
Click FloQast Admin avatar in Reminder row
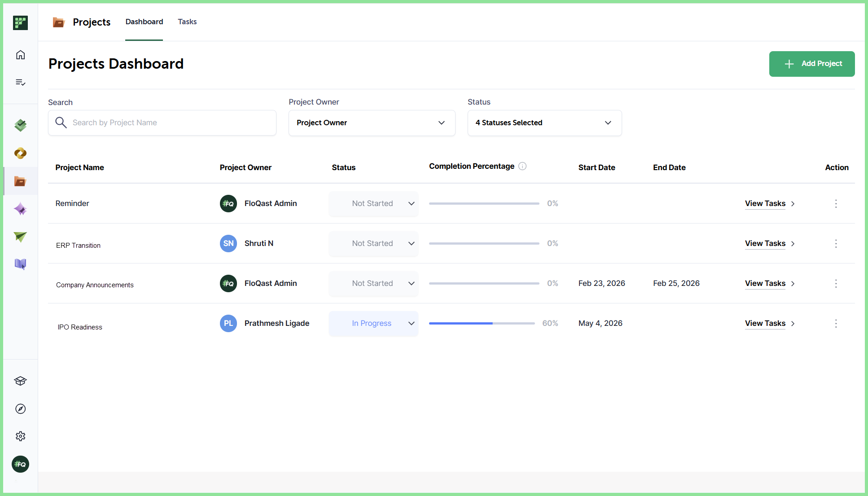228,203
